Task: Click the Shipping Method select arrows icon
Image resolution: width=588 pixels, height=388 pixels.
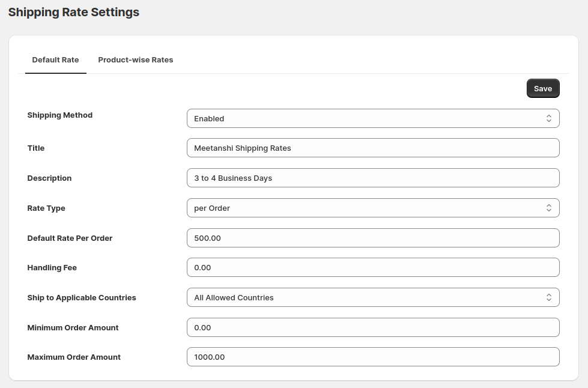Action: pyautogui.click(x=548, y=118)
